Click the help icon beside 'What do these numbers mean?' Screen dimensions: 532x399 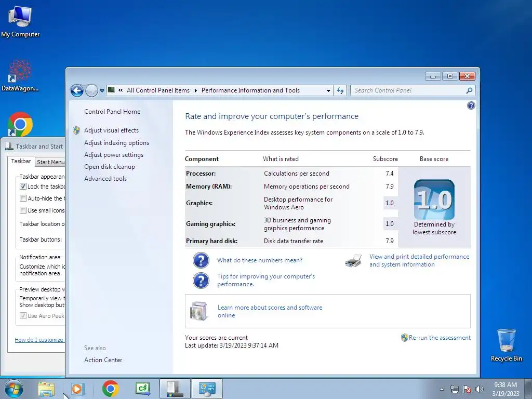click(x=201, y=260)
